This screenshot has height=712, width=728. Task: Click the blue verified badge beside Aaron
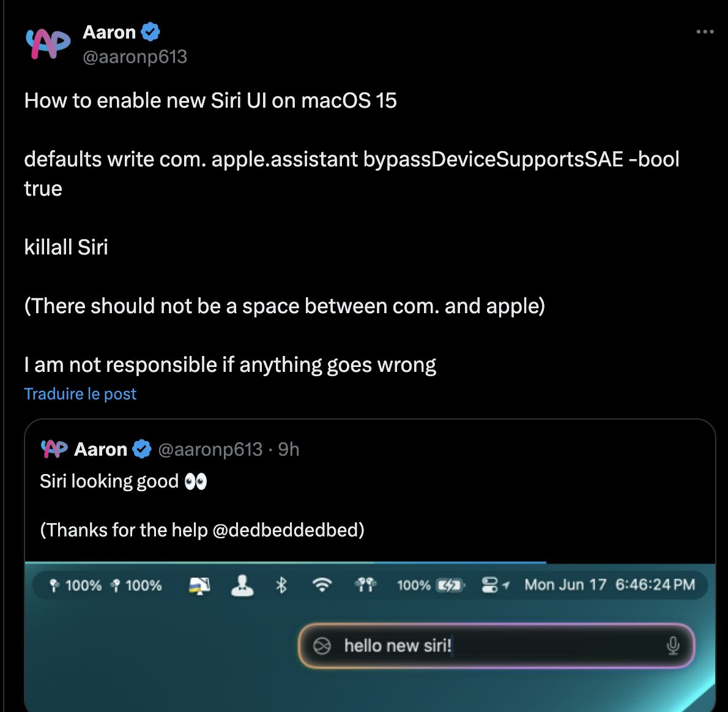tap(150, 32)
